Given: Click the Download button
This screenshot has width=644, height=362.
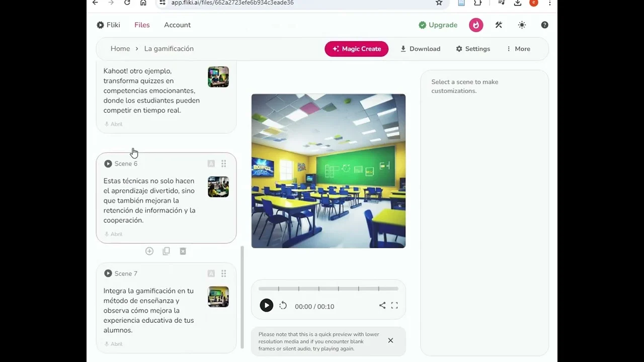Looking at the screenshot, I should [x=420, y=49].
